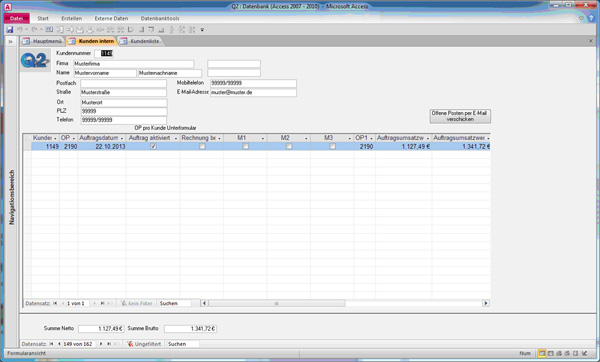The image size is (600, 362).
Task: Go to first customer record in bottom navigator
Action: (51, 344)
